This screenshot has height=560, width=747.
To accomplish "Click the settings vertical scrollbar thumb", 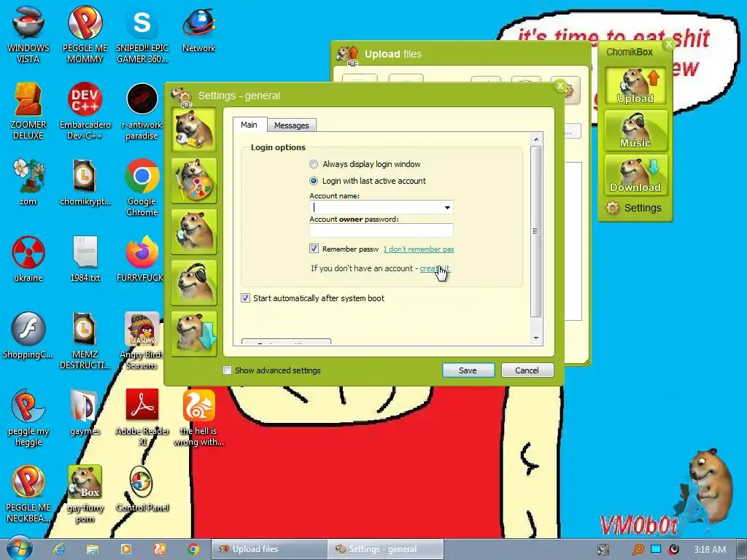I will point(536,231).
